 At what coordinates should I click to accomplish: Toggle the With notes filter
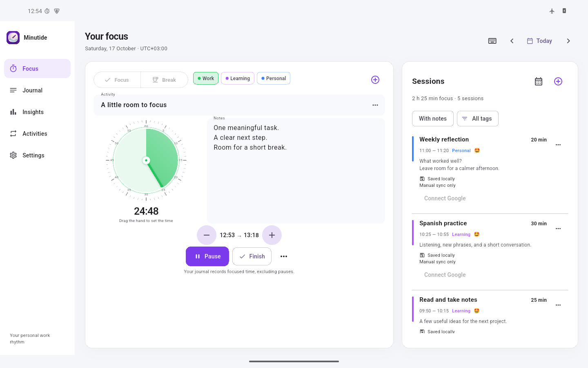[x=433, y=119]
